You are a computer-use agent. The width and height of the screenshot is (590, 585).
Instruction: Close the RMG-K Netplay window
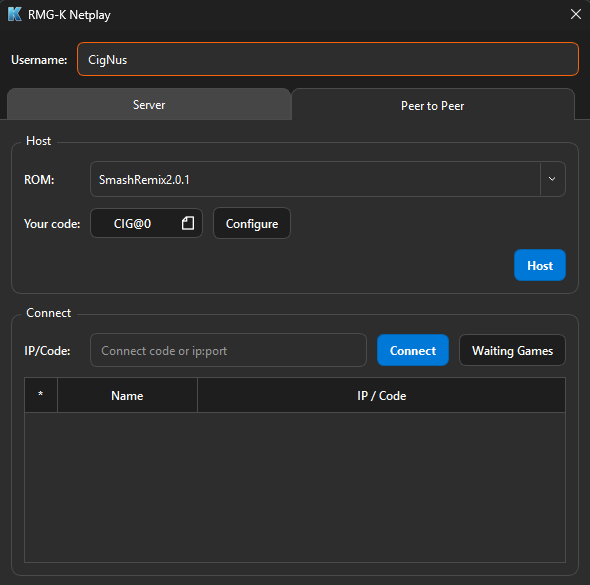575,14
